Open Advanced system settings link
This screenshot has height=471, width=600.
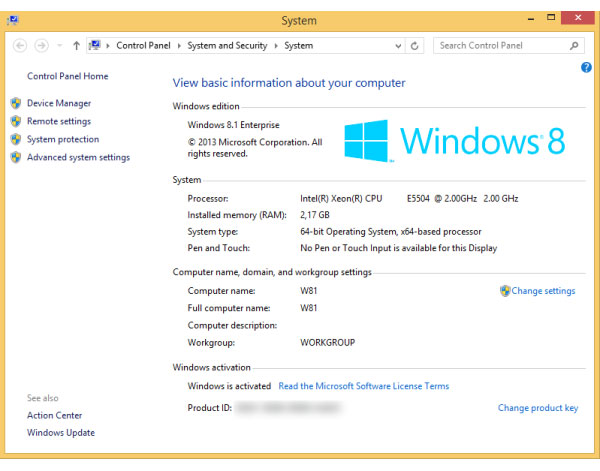click(x=78, y=157)
